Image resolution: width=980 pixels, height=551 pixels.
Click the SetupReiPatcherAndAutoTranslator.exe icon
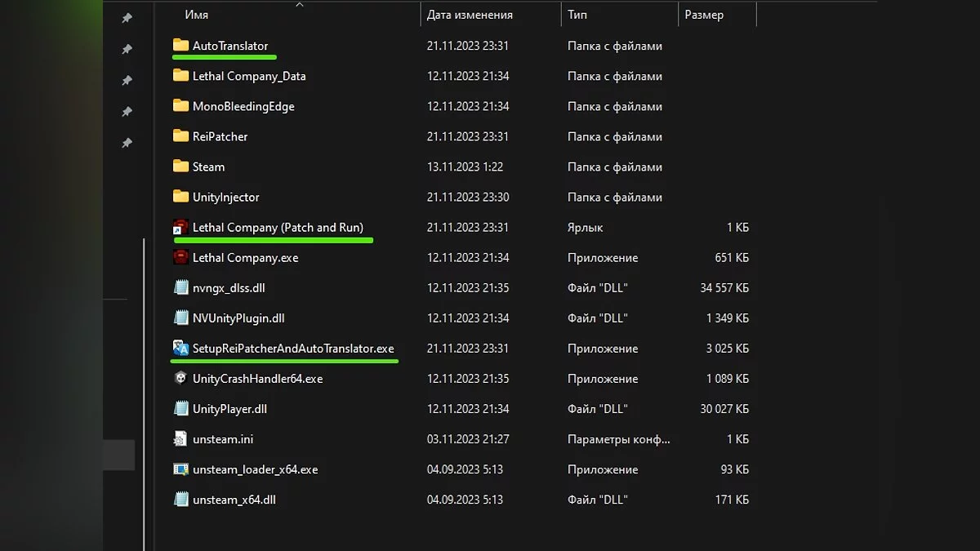tap(180, 349)
